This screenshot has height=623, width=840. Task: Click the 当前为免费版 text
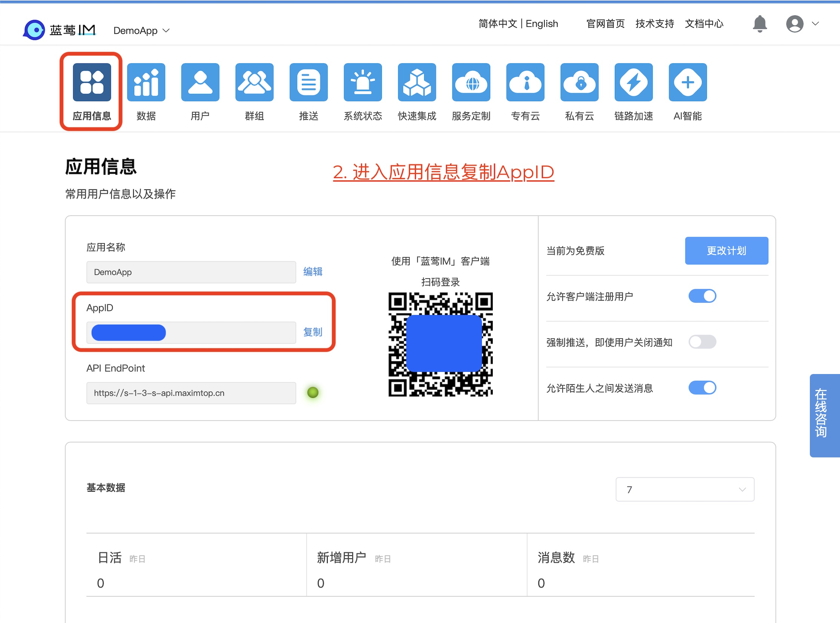(x=575, y=251)
